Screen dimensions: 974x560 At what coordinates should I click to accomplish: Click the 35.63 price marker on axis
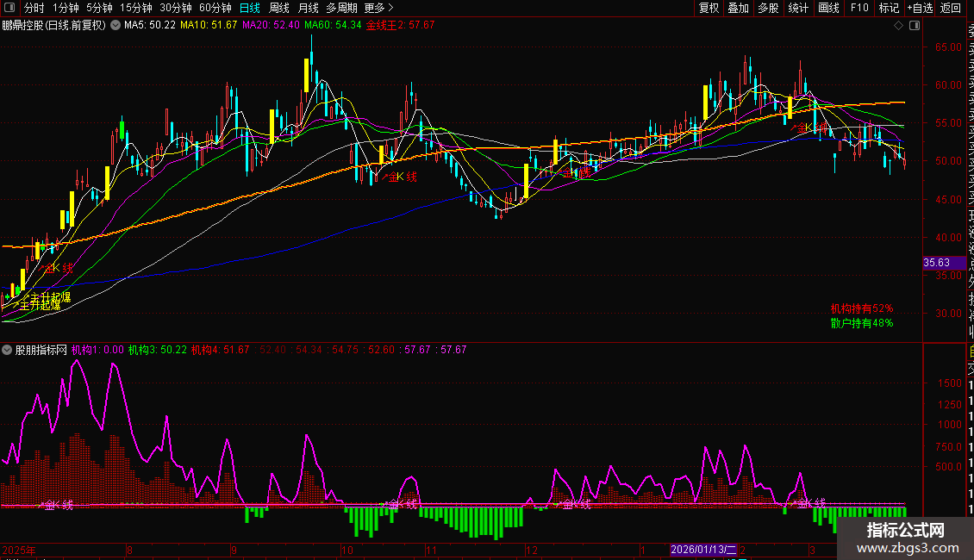coord(936,263)
